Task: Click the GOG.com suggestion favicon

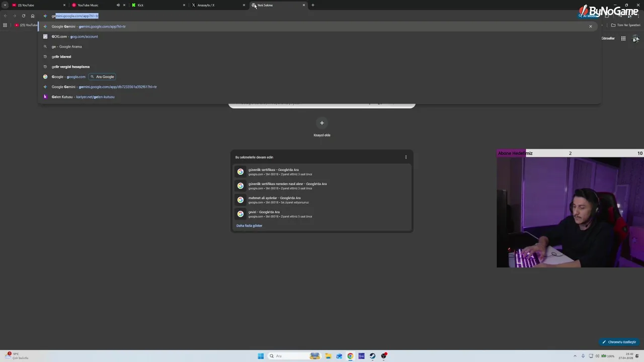Action: 45,36
